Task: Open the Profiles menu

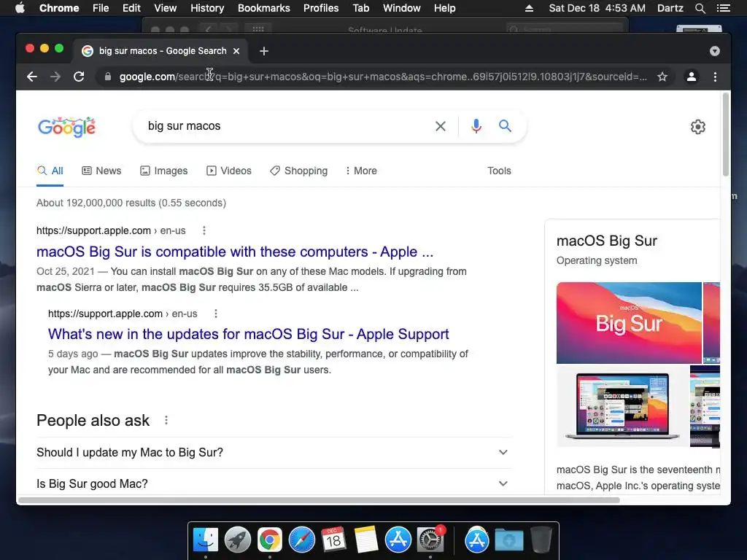Action: [x=321, y=8]
